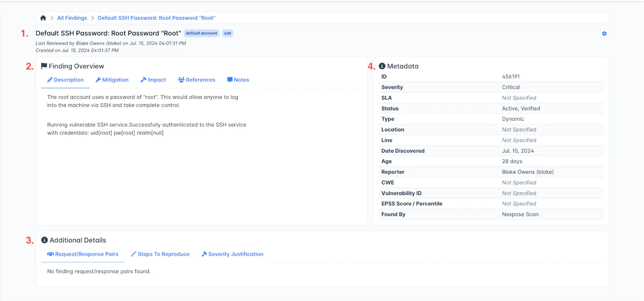The image size is (644, 301).
Task: Click the pencil icon beside Description
Action: (50, 80)
